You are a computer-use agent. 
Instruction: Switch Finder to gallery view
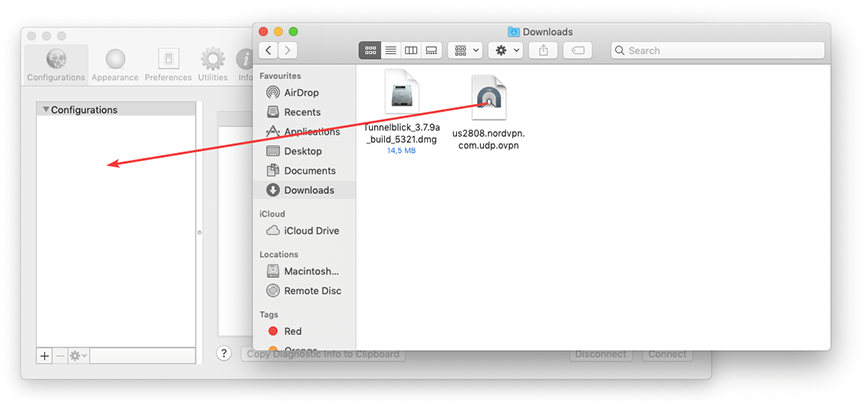431,50
